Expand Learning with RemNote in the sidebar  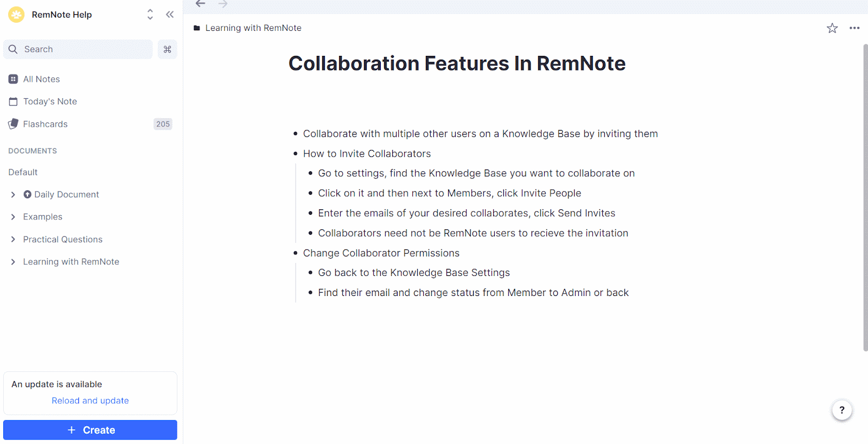13,262
